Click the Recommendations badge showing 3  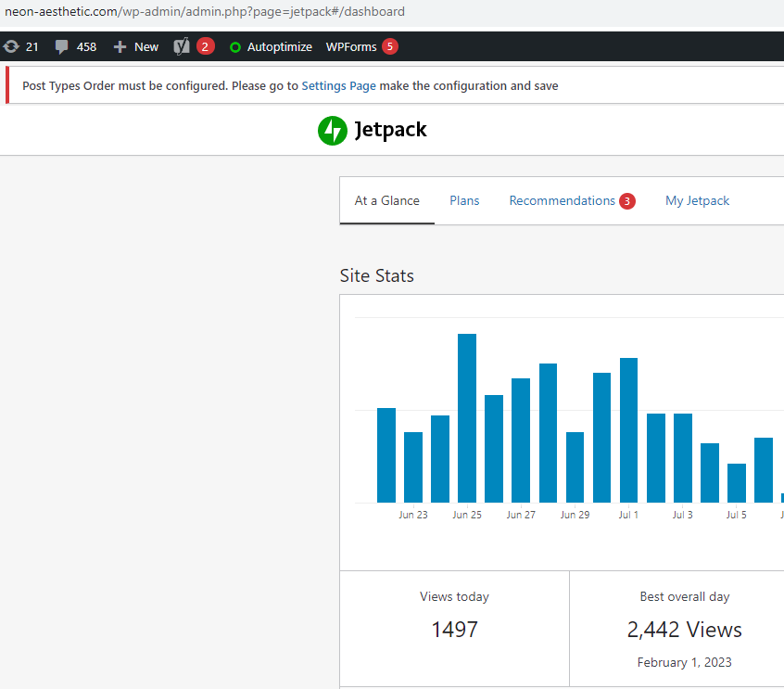[627, 201]
